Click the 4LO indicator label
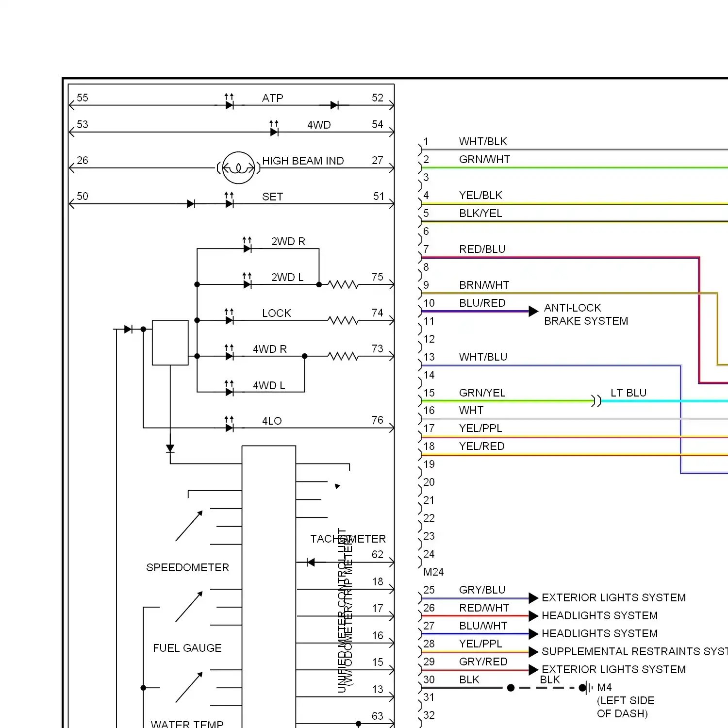The height and width of the screenshot is (728, 728). [272, 421]
